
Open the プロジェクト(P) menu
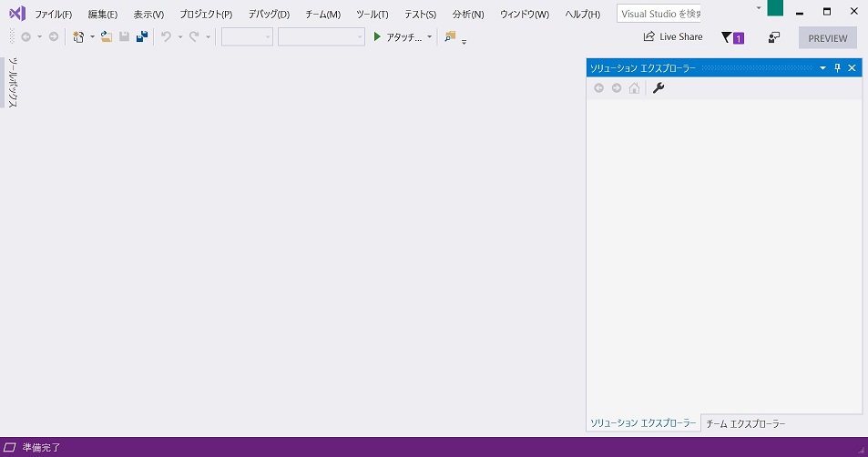[x=205, y=15]
